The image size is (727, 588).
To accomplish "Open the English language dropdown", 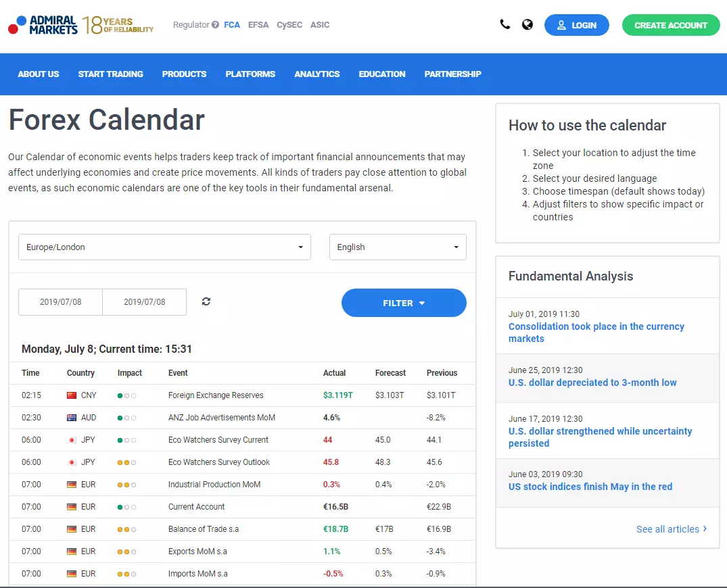I will pyautogui.click(x=398, y=247).
